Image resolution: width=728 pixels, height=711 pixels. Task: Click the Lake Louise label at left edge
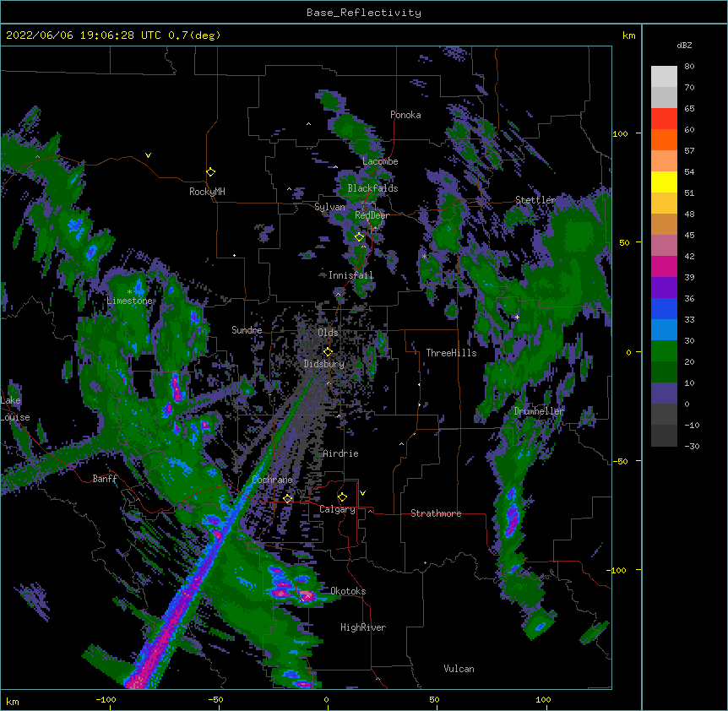(15, 409)
